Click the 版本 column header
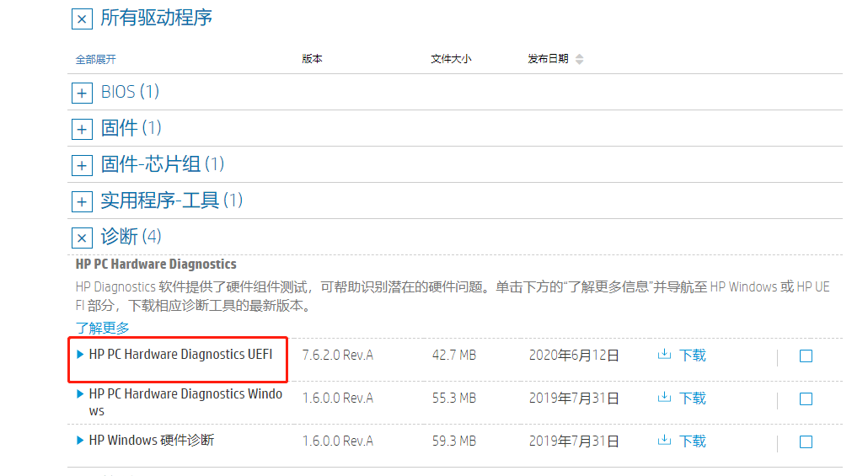The height and width of the screenshot is (476, 868). tap(312, 59)
